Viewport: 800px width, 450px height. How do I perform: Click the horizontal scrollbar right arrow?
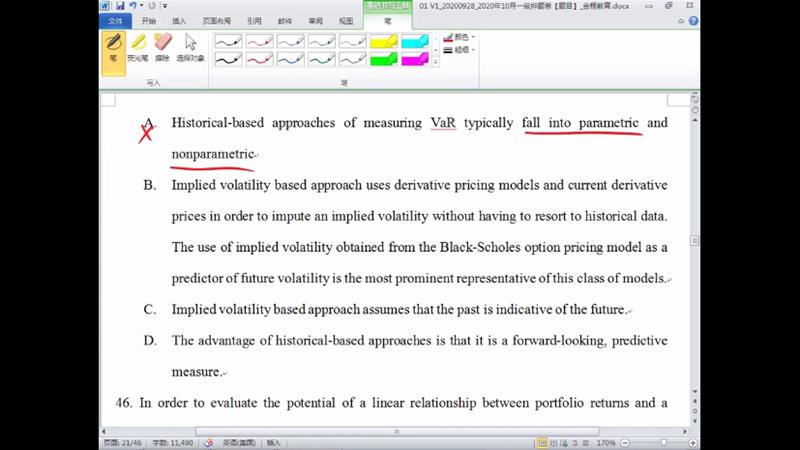pyautogui.click(x=684, y=431)
